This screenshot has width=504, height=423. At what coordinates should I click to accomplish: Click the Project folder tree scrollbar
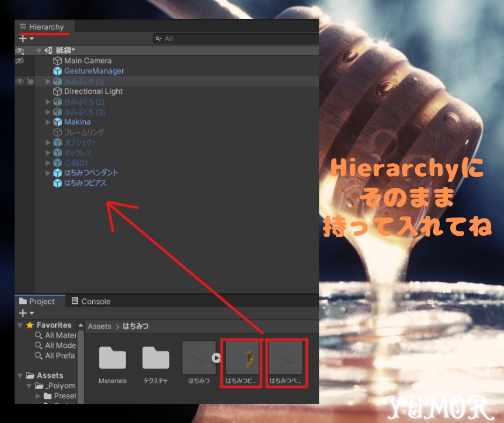[80, 367]
